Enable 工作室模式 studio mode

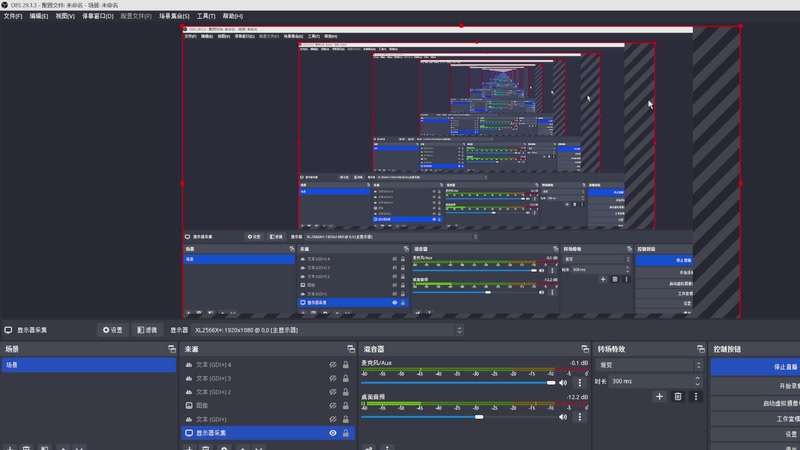tap(755, 419)
